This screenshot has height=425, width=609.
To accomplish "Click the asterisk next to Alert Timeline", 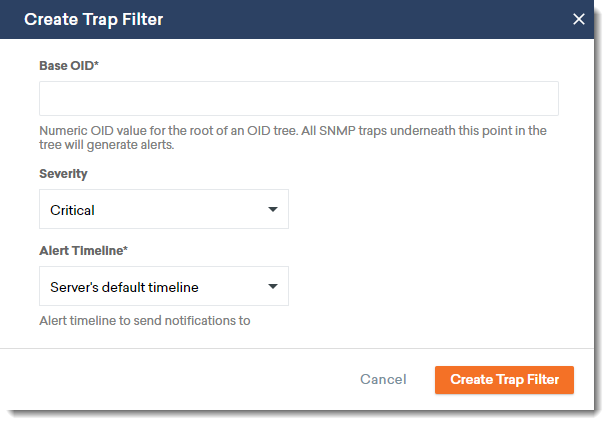I will click(125, 250).
